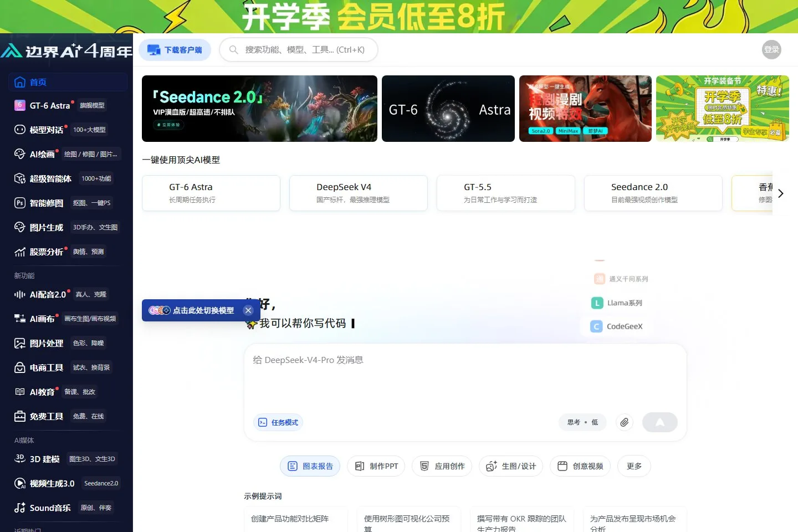This screenshot has width=798, height=532.
Task: Use the 撰写带有 OKR 跟踪的团队 example prompt
Action: (x=522, y=519)
